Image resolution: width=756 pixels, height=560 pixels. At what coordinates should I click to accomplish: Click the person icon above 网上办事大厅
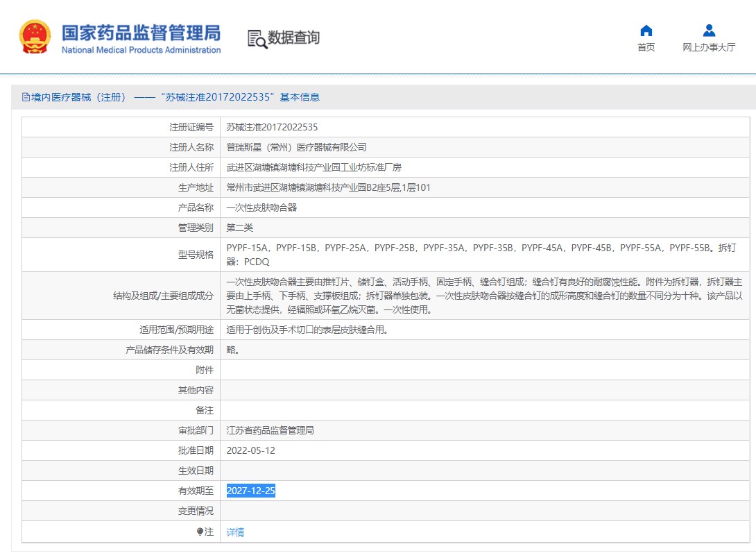(708, 31)
